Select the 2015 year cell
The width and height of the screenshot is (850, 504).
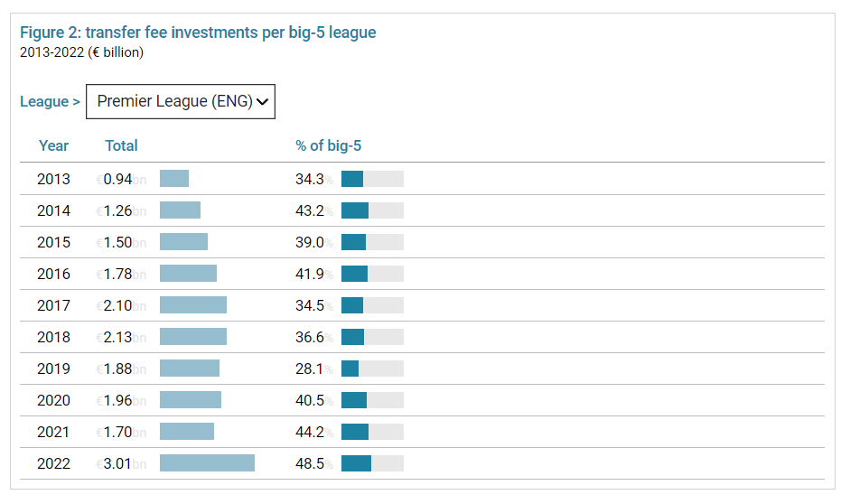coord(53,242)
